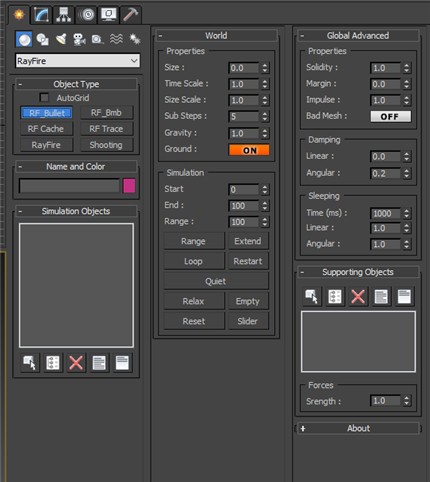Image resolution: width=430 pixels, height=482 pixels.
Task: Click the Reset button
Action: click(x=194, y=321)
